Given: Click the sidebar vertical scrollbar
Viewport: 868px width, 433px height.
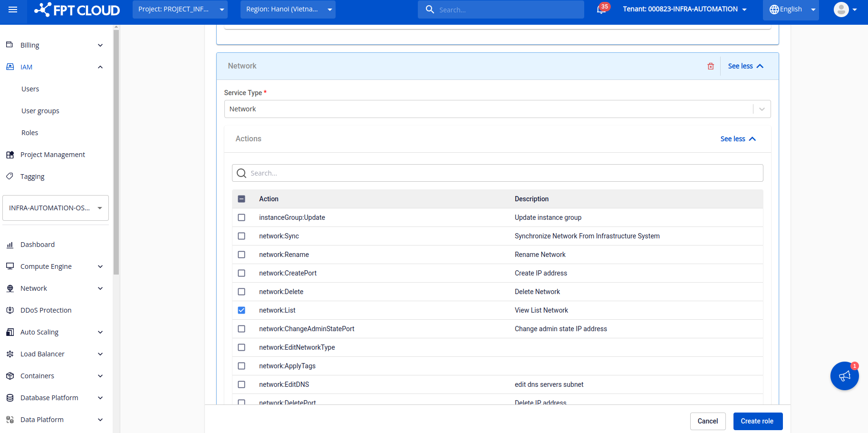Looking at the screenshot, I should 116,152.
